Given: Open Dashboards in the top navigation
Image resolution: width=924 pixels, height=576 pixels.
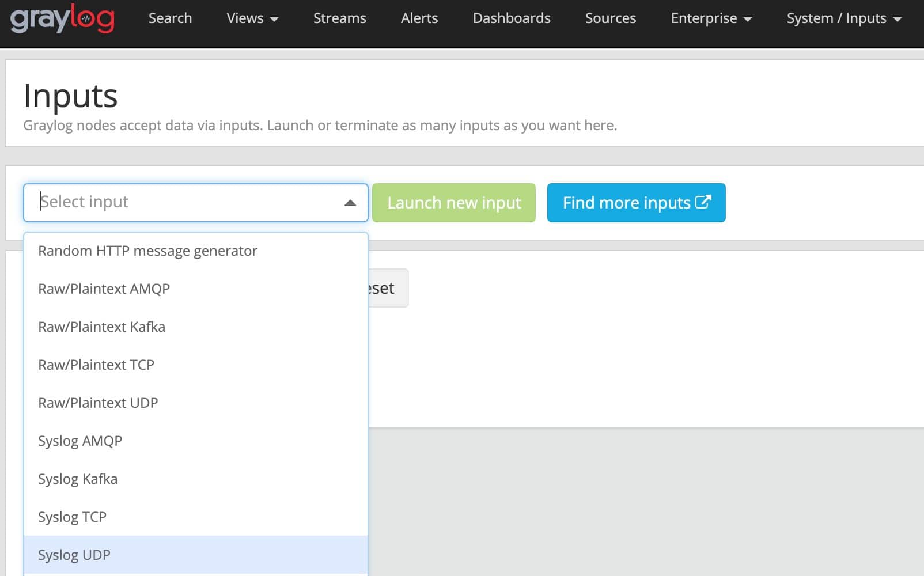Looking at the screenshot, I should point(511,18).
